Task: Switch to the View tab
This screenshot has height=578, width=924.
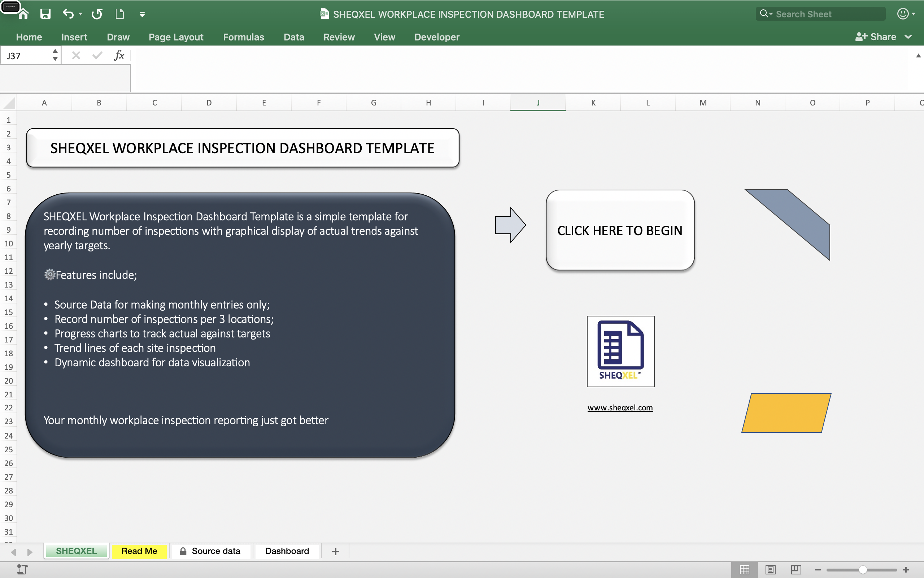Action: 384,37
